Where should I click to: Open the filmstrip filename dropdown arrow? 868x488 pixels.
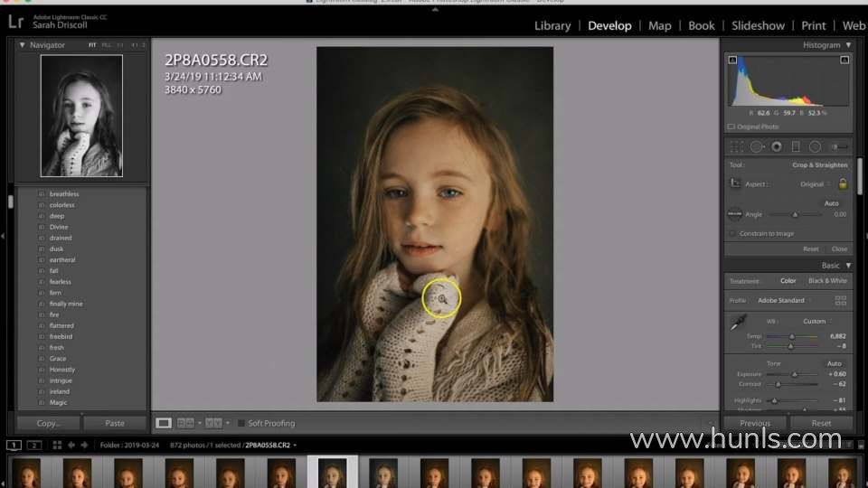pyautogui.click(x=295, y=446)
